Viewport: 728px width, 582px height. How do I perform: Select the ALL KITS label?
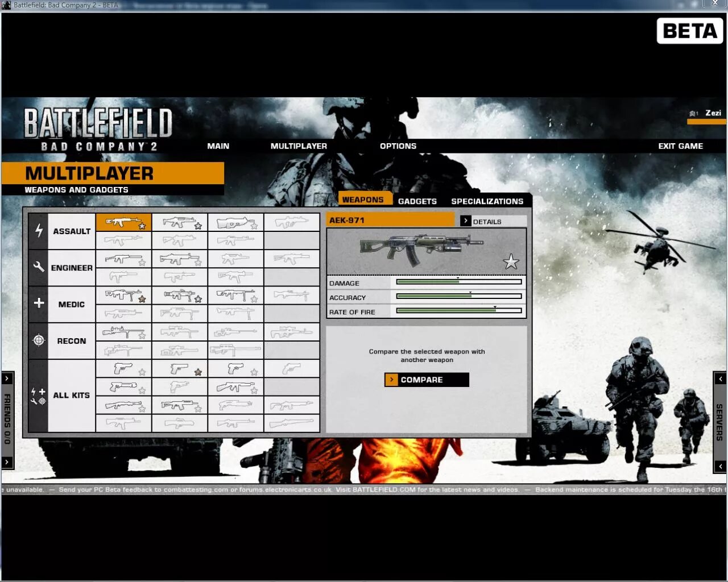[72, 396]
